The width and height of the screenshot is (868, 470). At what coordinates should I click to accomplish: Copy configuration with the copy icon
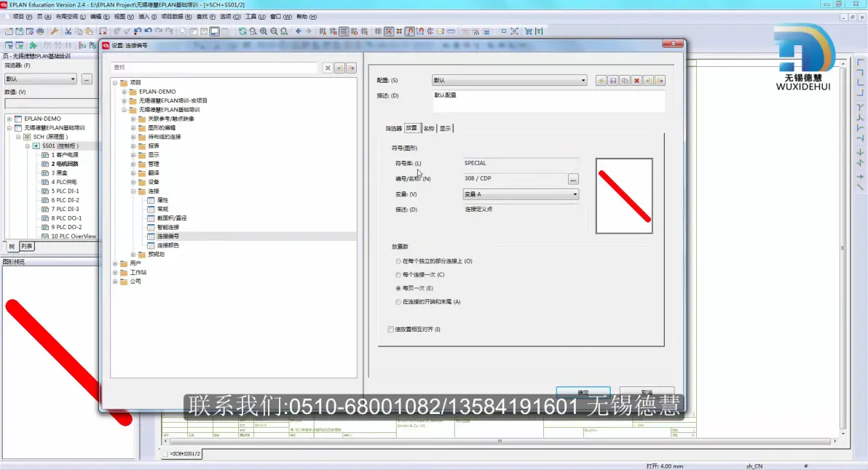625,81
